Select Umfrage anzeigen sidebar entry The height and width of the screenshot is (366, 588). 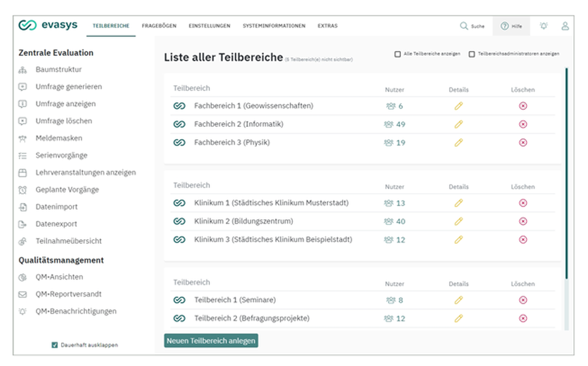pos(65,104)
